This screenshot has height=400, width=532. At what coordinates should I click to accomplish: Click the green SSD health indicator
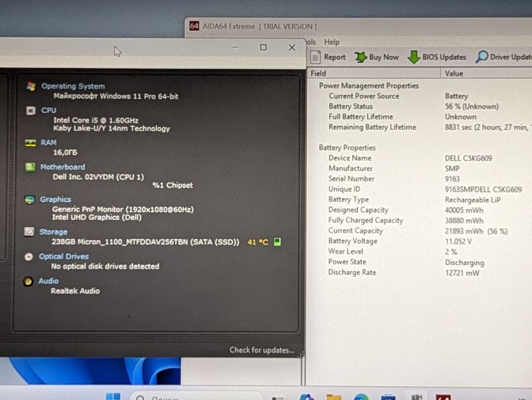277,242
